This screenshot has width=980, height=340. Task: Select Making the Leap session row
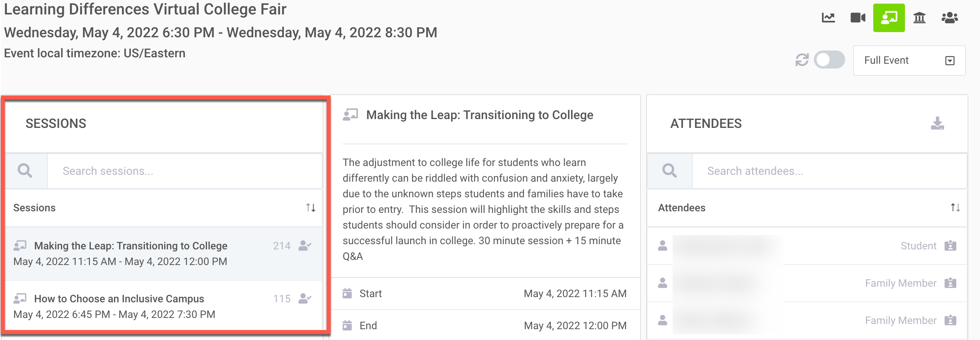click(131, 253)
